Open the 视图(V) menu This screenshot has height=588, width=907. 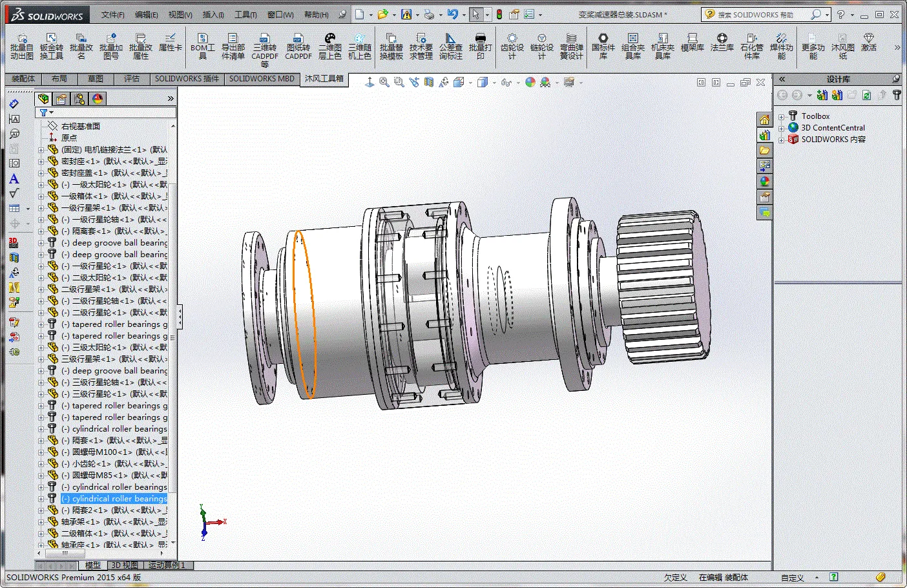tap(180, 14)
